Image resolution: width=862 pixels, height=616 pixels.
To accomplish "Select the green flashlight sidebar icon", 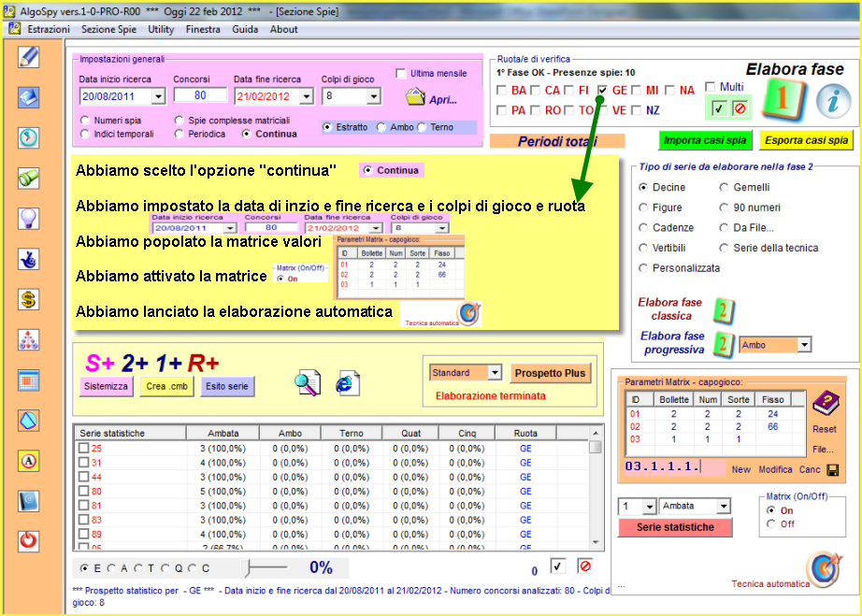I will (29, 179).
